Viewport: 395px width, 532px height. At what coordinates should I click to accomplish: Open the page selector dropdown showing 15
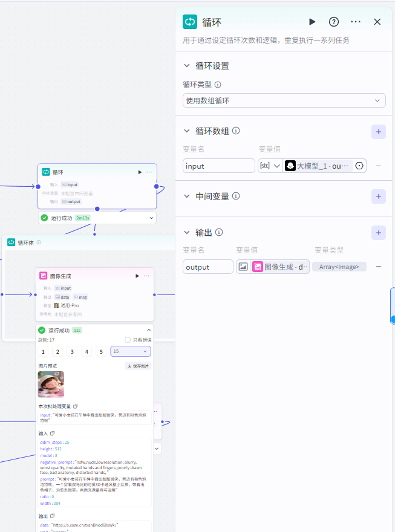tap(131, 351)
